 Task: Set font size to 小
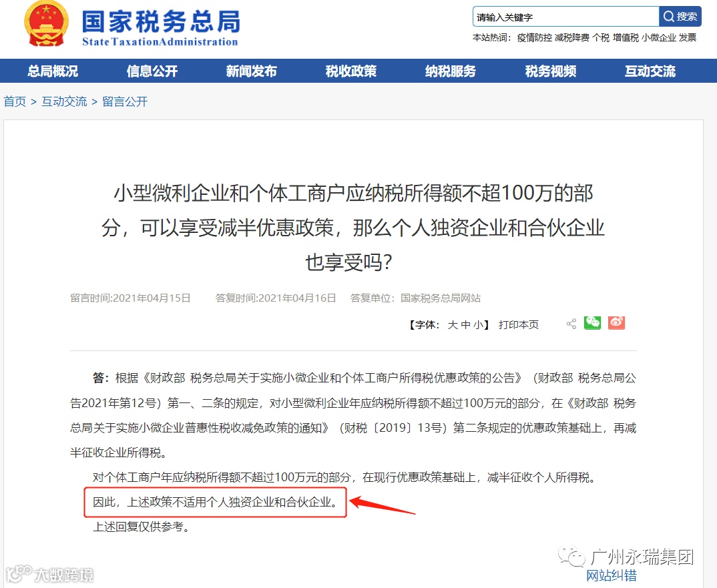478,324
